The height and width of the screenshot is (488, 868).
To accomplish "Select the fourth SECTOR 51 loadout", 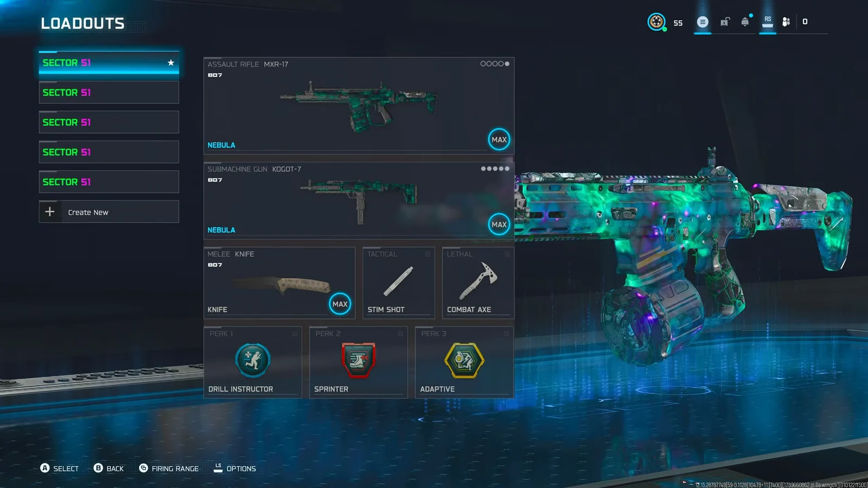I will point(109,152).
